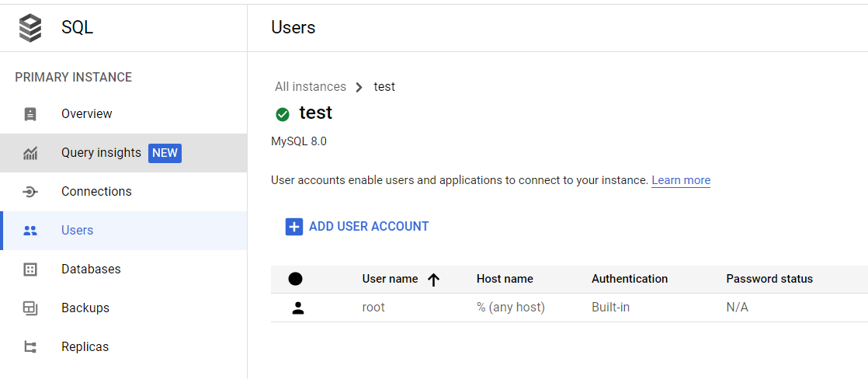Screen dimensions: 868x379
Task: Click the Built-in authentication cell
Action: pos(610,308)
